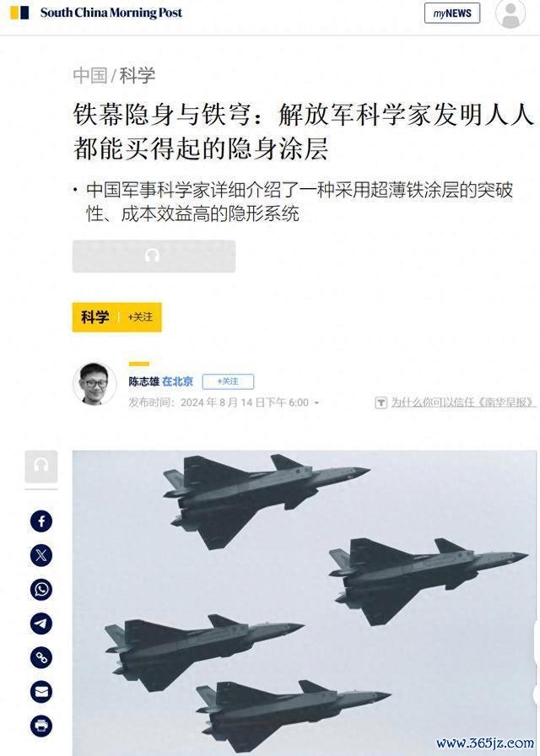Share article on X
Image resolution: width=540 pixels, height=756 pixels.
pos(41,555)
